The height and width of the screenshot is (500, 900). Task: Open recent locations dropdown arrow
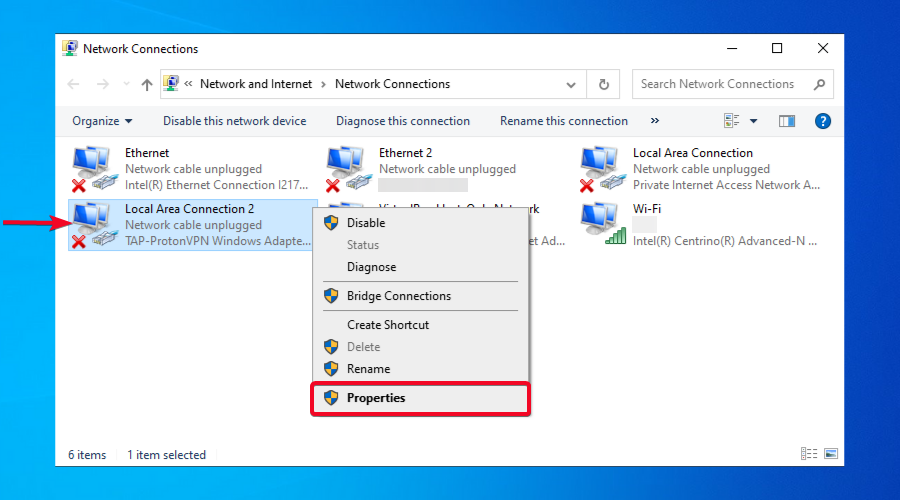(x=126, y=84)
